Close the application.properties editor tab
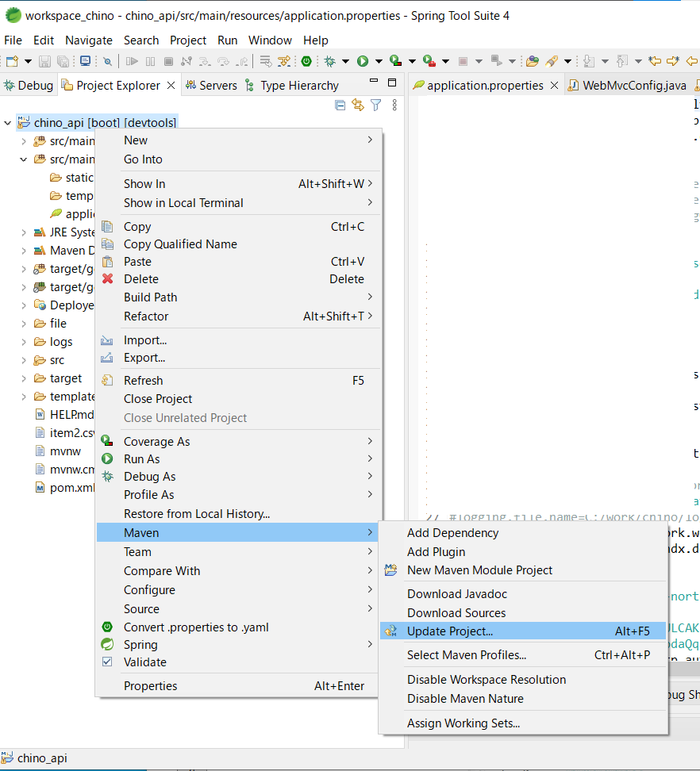 tap(554, 86)
